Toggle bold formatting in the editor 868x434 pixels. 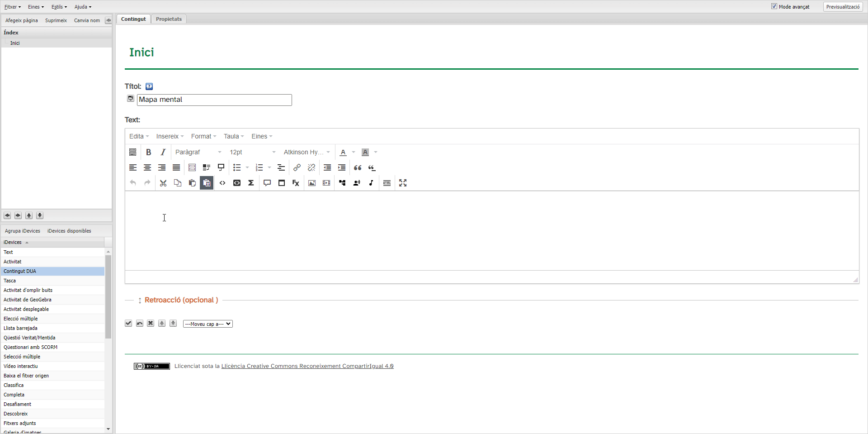[x=148, y=152]
